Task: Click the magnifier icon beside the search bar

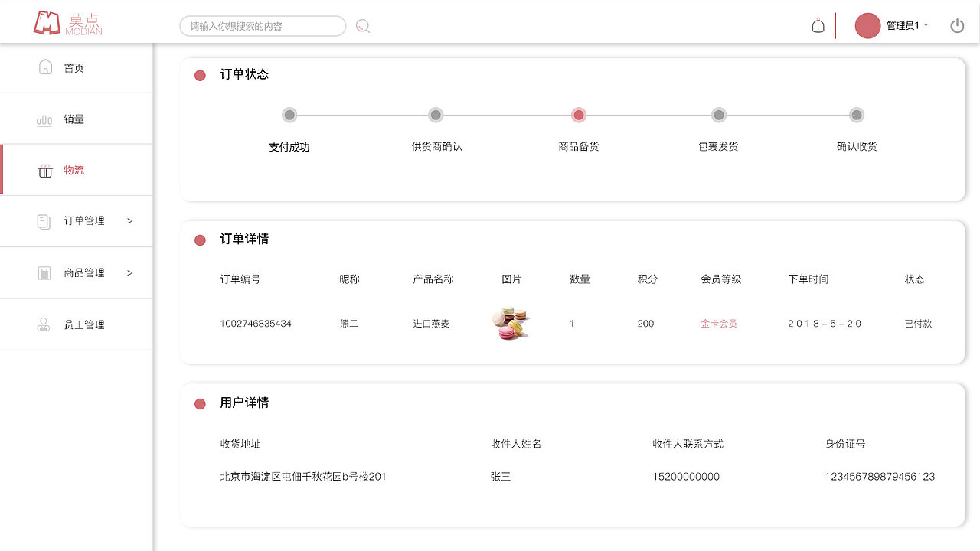Action: [361, 25]
